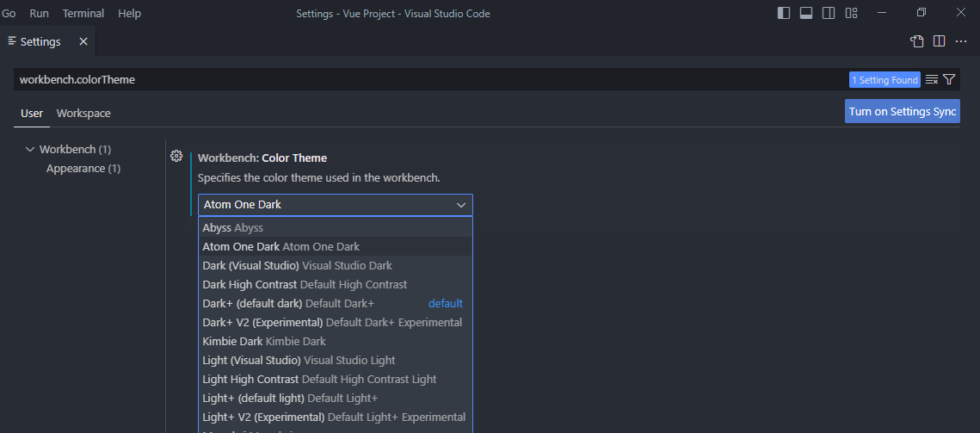Choose Light+ V2 (Experimental) theme
The width and height of the screenshot is (980, 433).
336,417
